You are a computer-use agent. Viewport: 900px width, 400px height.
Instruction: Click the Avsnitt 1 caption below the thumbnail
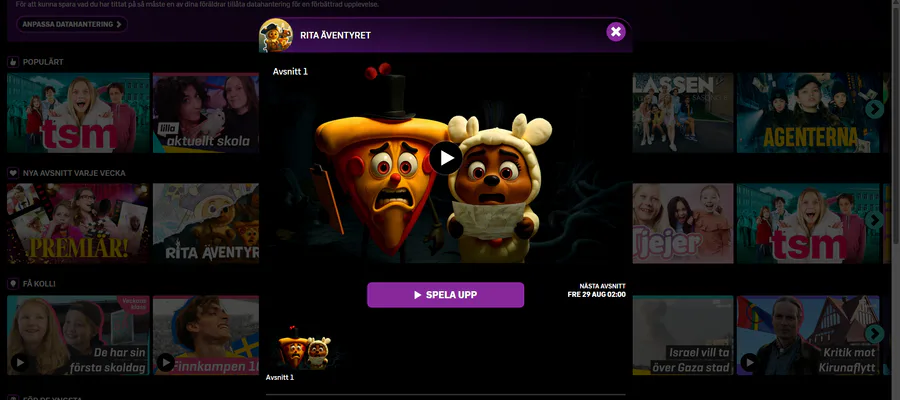(x=280, y=378)
